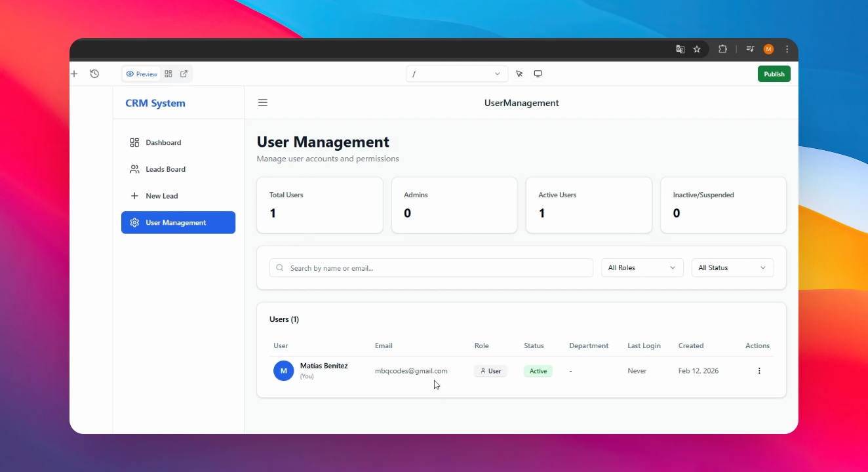The image size is (868, 472).
Task: Switch to Preview mode
Action: pos(142,74)
